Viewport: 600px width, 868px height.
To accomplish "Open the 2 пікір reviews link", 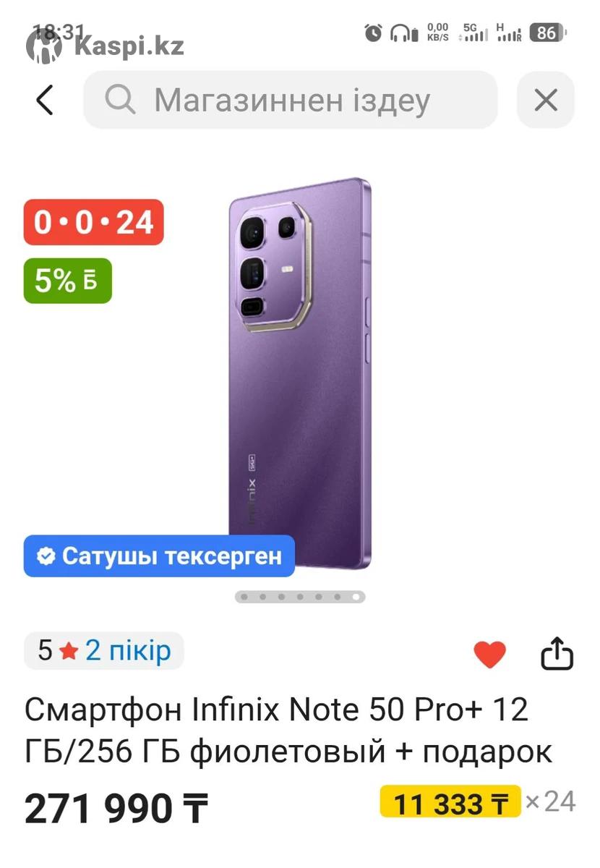I will 128,650.
